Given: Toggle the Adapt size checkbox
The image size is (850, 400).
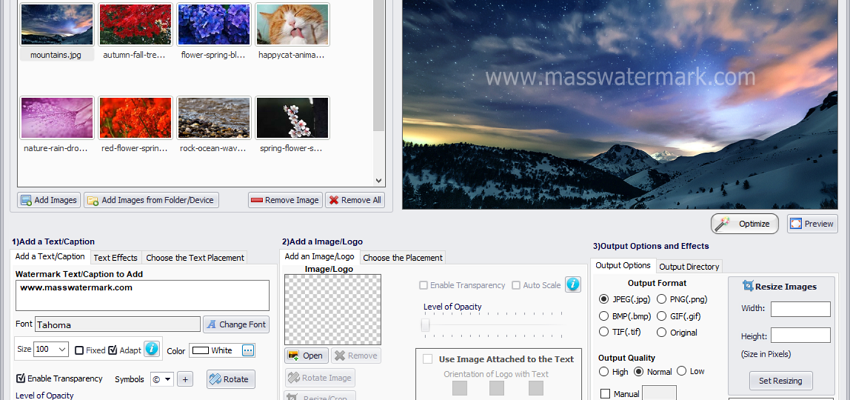Looking at the screenshot, I should pyautogui.click(x=113, y=350).
